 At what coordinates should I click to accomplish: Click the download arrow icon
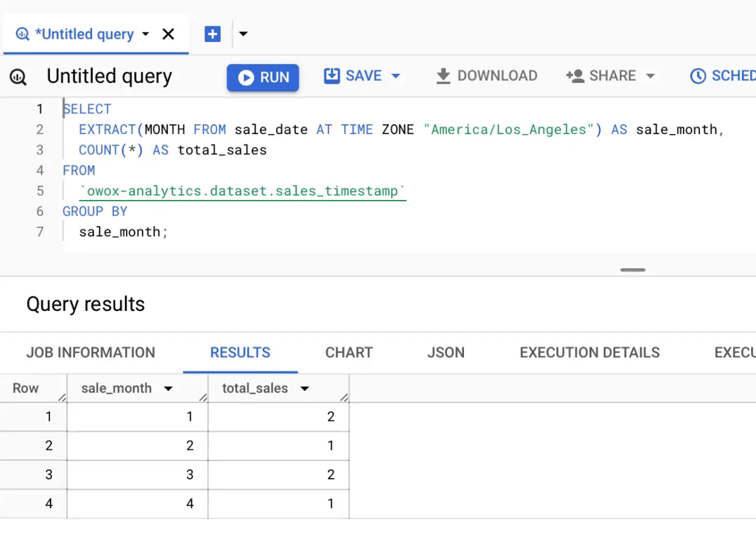pyautogui.click(x=443, y=76)
